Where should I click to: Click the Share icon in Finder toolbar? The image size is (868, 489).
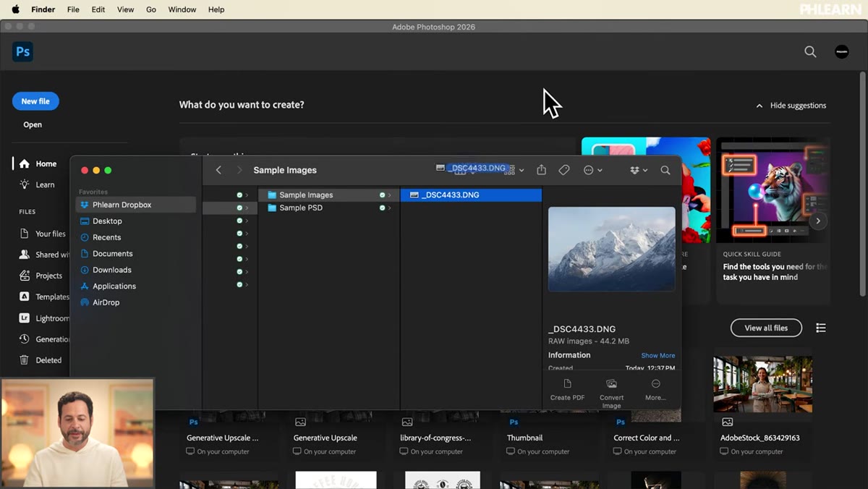[x=541, y=170]
